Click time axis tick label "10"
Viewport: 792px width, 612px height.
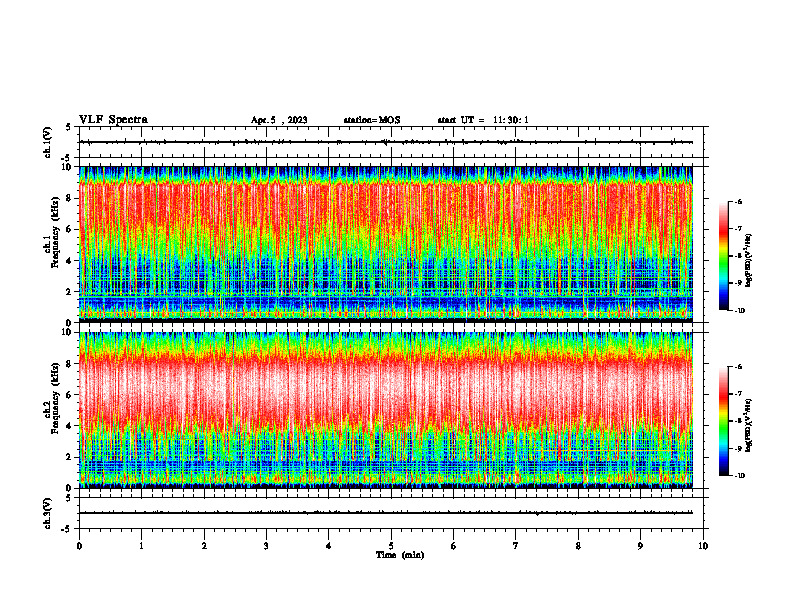pyautogui.click(x=703, y=546)
